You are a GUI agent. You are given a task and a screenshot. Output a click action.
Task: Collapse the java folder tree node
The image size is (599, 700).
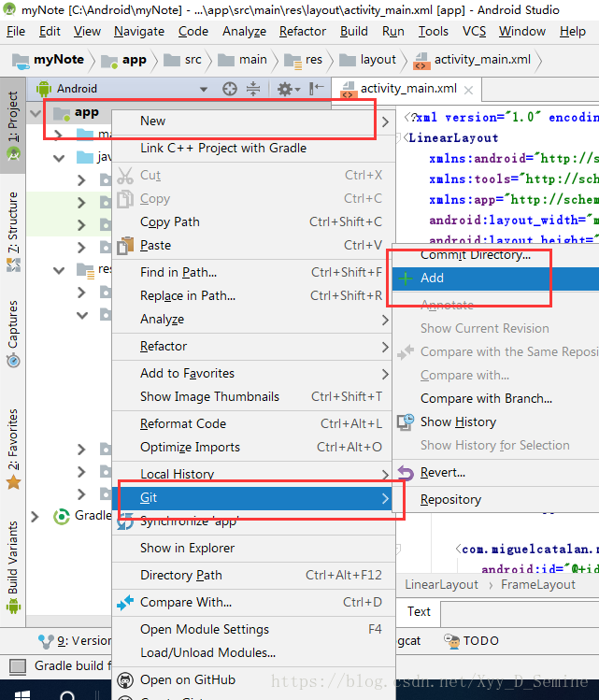[x=59, y=158]
